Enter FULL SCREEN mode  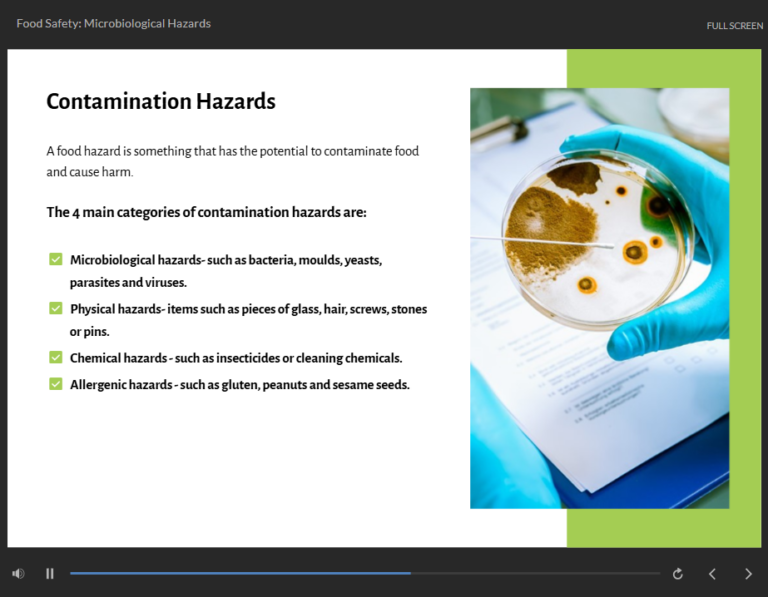pyautogui.click(x=734, y=25)
